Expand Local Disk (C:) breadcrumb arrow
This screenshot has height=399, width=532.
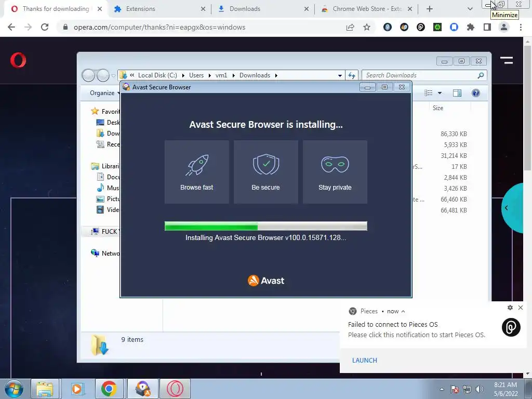click(183, 75)
